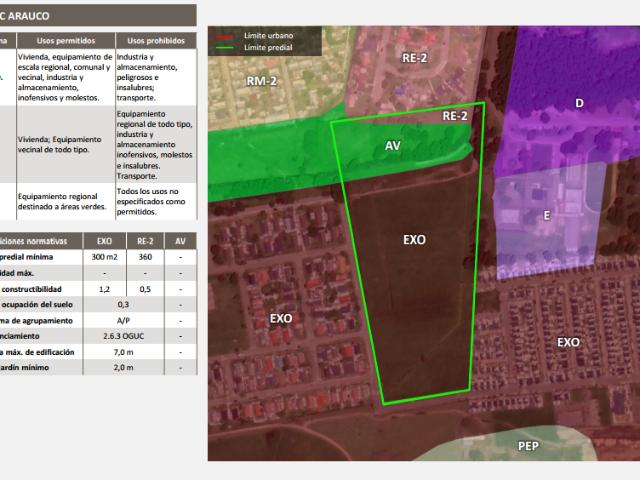The width and height of the screenshot is (640, 480).
Task: Click the 0,3 land occupation cell
Action: pyautogui.click(x=123, y=304)
